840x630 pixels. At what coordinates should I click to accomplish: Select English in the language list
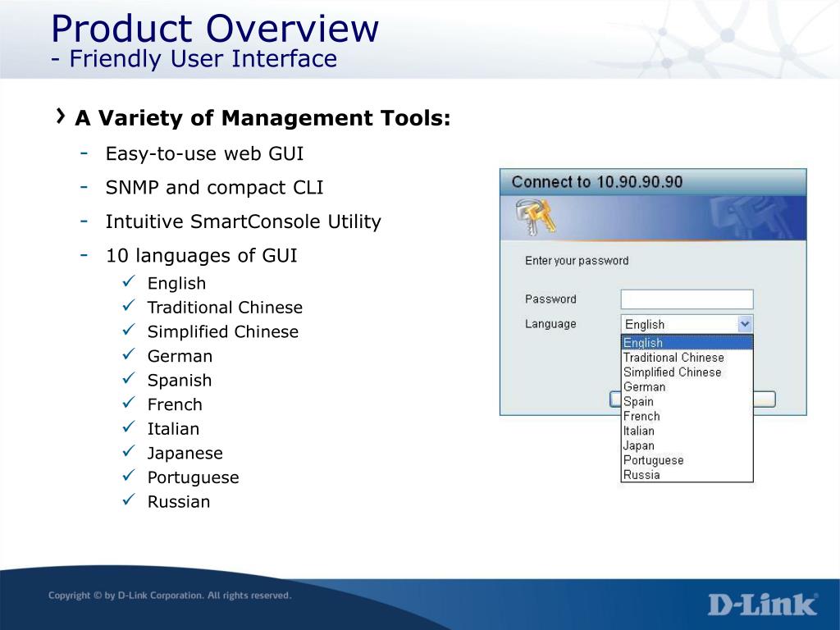(687, 342)
